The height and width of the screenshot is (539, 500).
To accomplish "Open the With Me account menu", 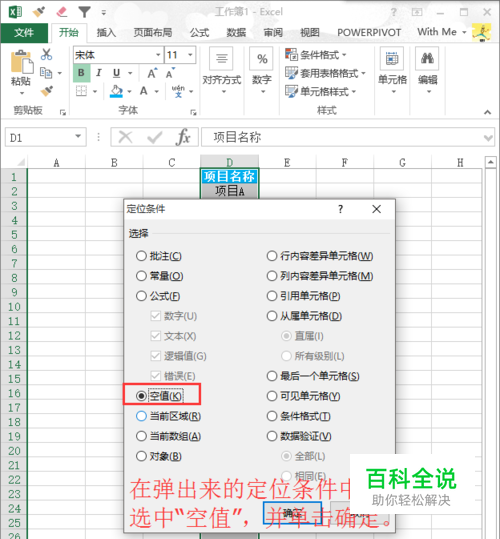I will (x=442, y=32).
